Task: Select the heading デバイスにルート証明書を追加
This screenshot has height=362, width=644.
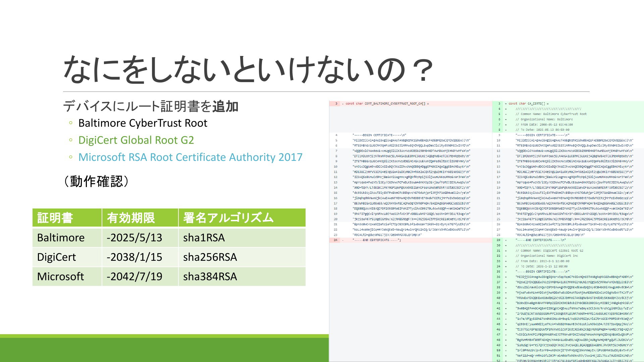Action: pos(151,106)
